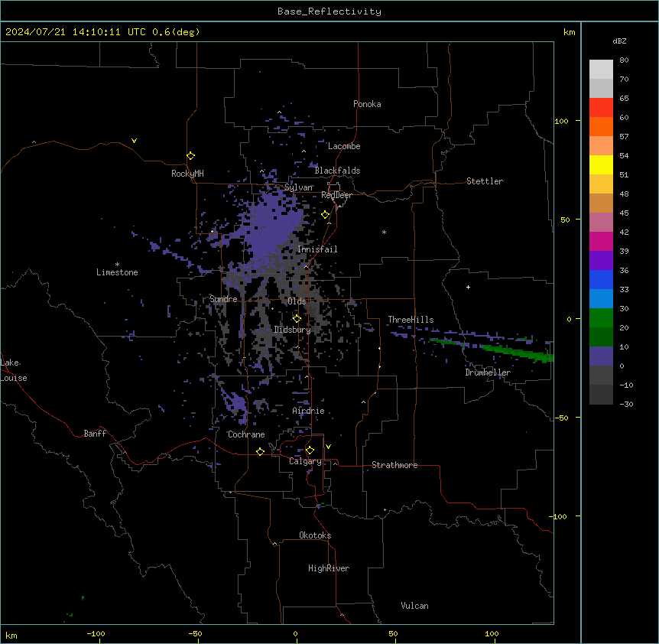The image size is (659, 644).
Task: Click the Drumheller map label
Action: pos(488,372)
